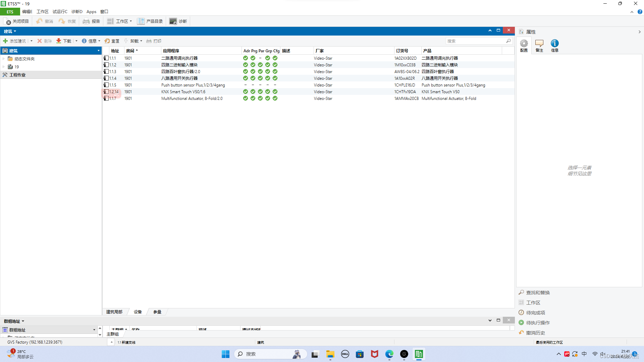Open the 卸载 dropdown arrow
Image resolution: width=644 pixels, height=362 pixels.
[141, 41]
